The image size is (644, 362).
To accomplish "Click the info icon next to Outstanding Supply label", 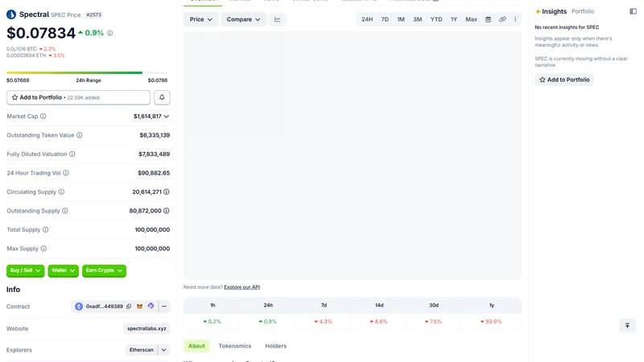I will coord(65,211).
